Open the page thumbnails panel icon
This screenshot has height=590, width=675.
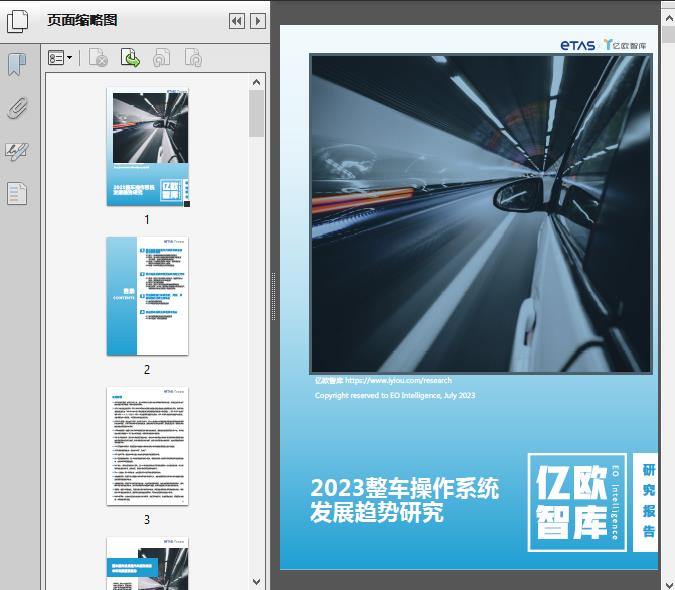[x=17, y=21]
